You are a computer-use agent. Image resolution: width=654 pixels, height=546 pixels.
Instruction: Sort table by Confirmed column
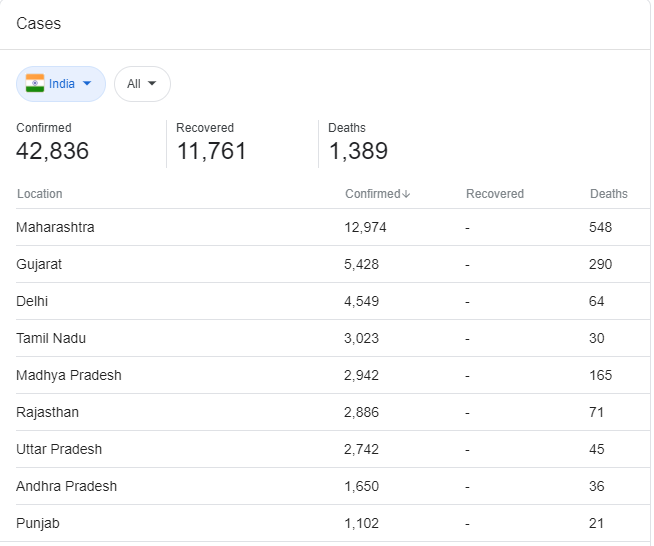click(x=377, y=194)
